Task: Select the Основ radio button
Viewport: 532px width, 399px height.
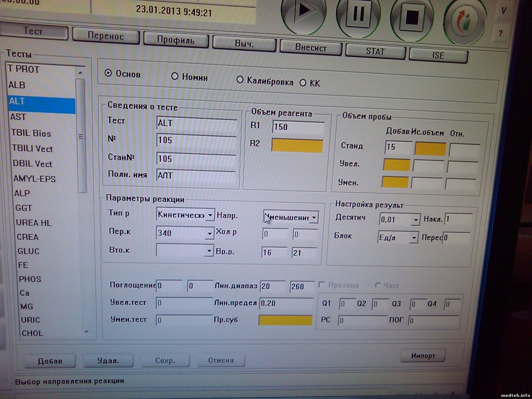Action: click(x=108, y=73)
